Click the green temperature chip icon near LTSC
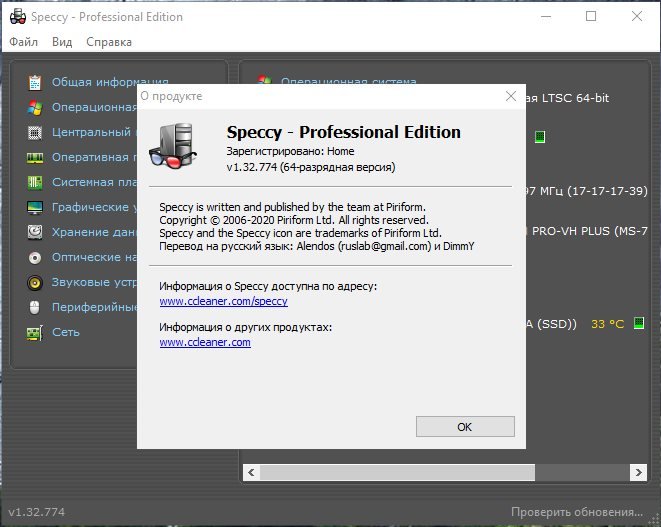 coord(540,137)
